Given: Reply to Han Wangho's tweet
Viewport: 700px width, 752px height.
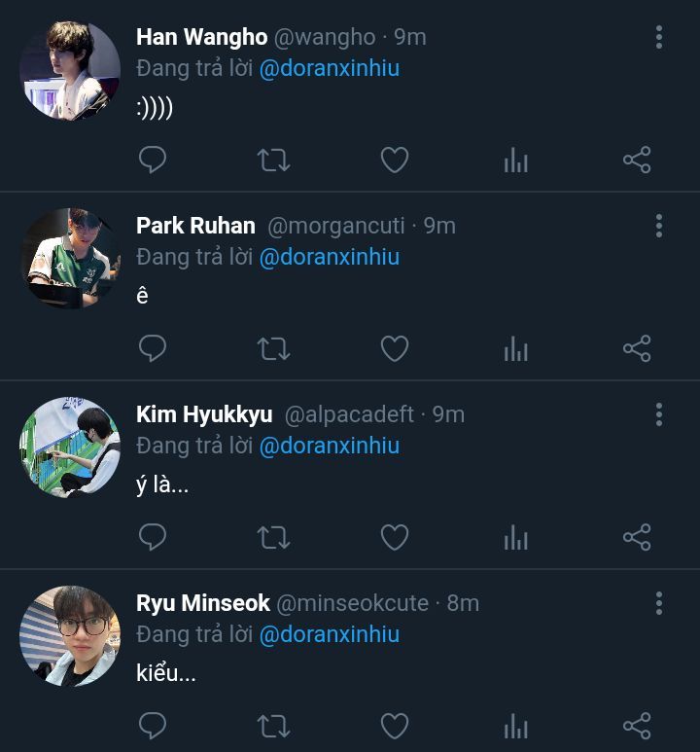Looking at the screenshot, I should point(153,160).
